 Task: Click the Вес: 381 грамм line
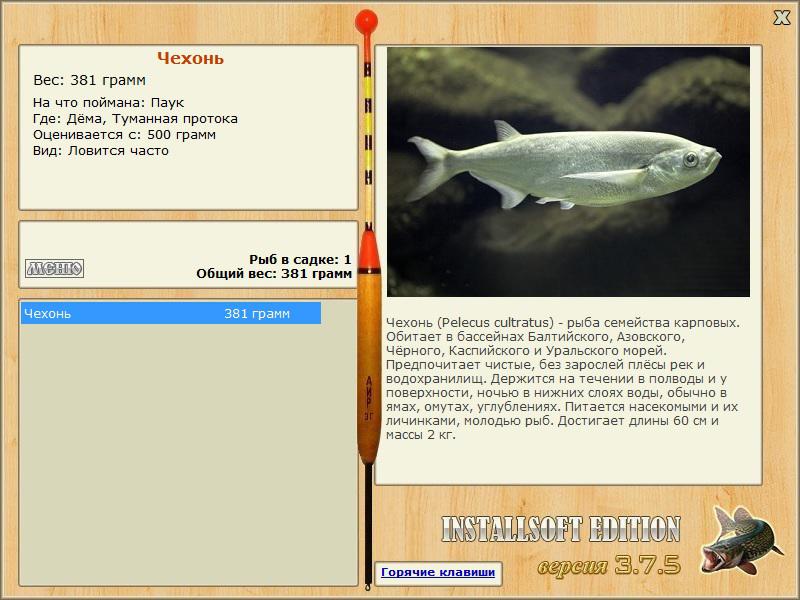[89, 80]
